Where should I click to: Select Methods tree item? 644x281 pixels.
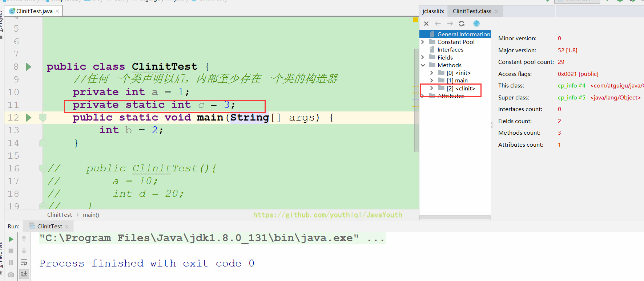pos(449,65)
